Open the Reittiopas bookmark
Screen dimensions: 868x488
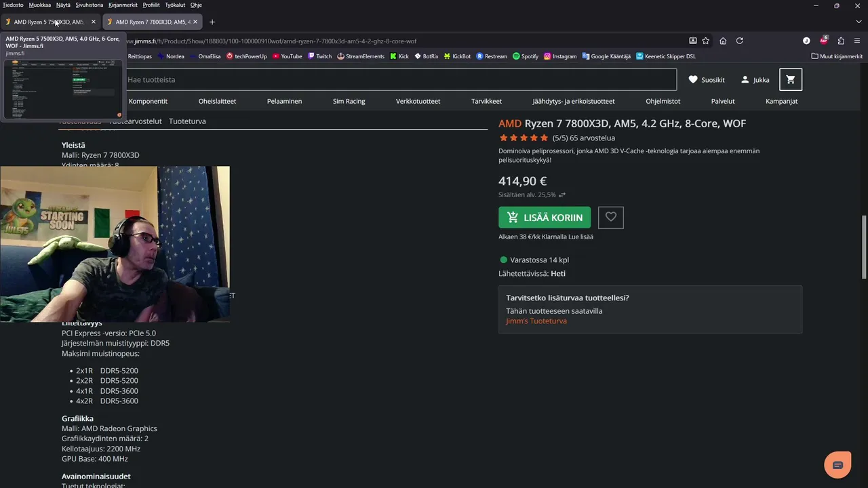pyautogui.click(x=140, y=56)
